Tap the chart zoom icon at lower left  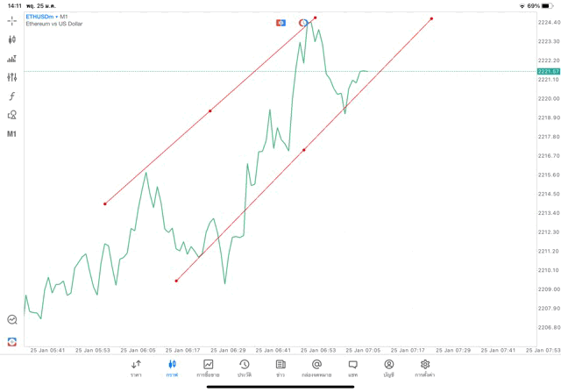pos(11,320)
